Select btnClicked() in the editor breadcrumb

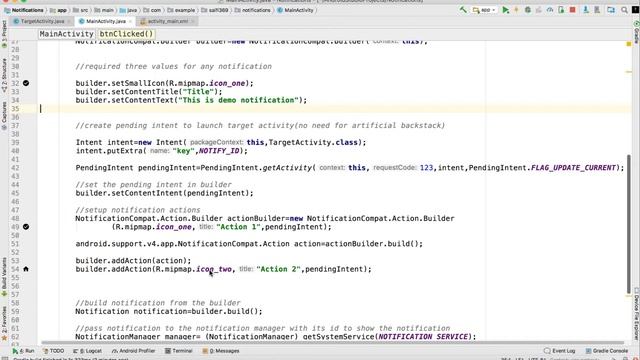(126, 34)
